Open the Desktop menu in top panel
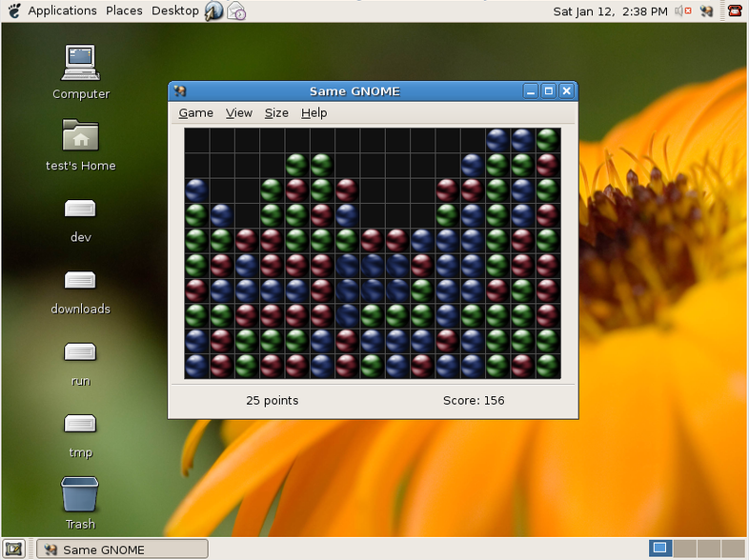This screenshot has height=560, width=749. click(174, 10)
